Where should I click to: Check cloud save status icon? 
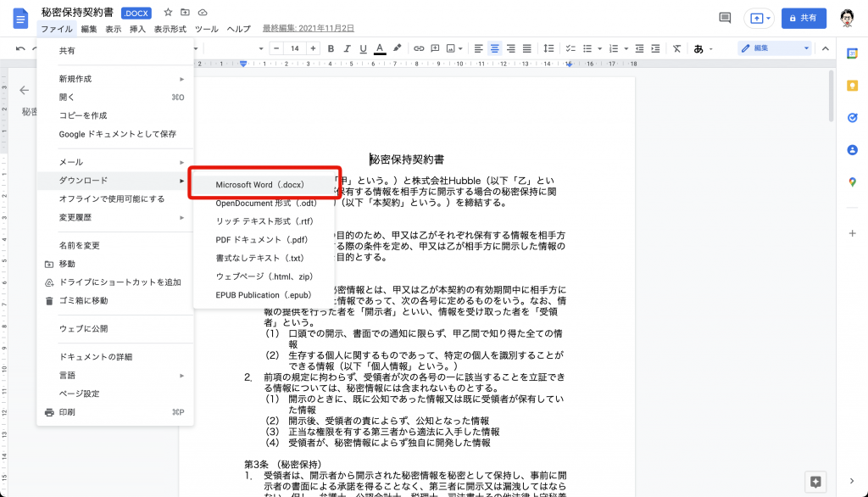pos(203,12)
